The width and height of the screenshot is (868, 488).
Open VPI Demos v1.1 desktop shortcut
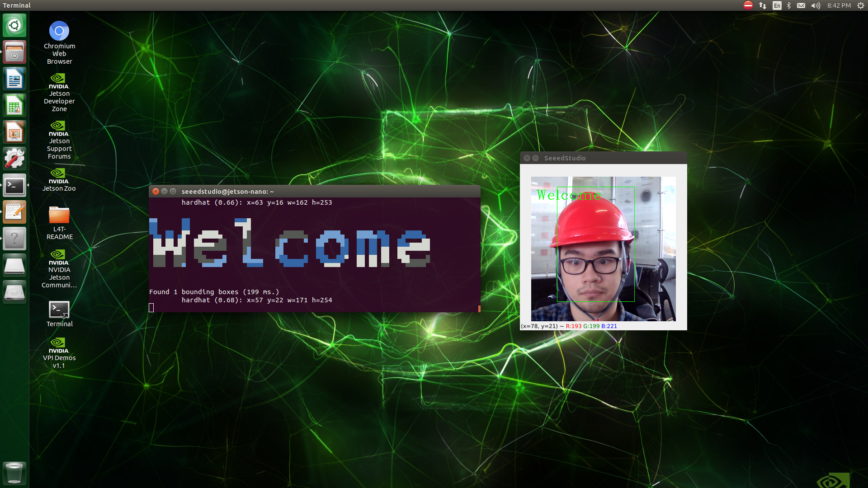click(x=59, y=353)
